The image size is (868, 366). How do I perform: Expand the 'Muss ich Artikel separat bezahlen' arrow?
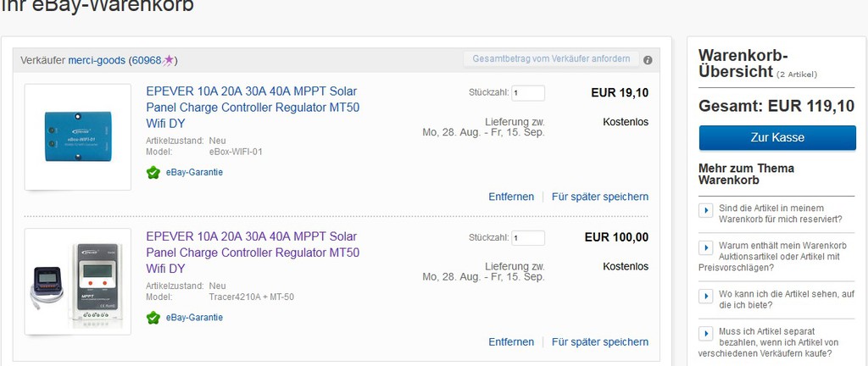click(706, 333)
